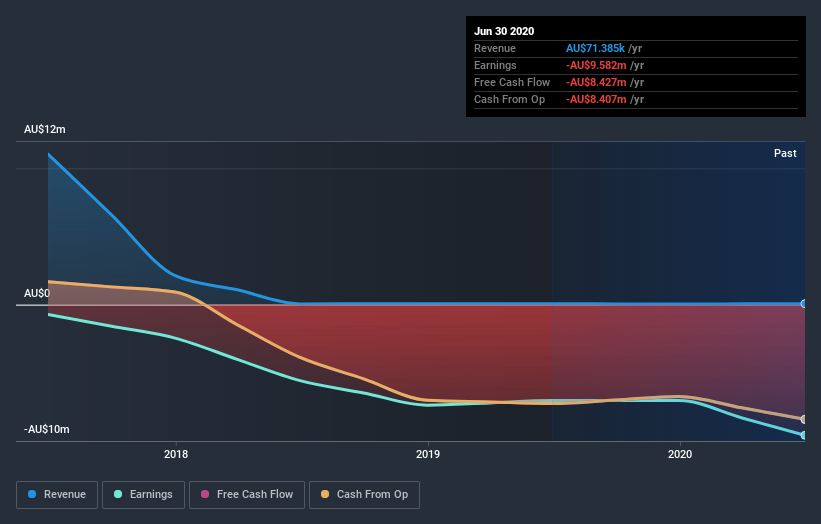Click the AU$12m y-axis label
This screenshot has width=821, height=524.
[x=45, y=129]
